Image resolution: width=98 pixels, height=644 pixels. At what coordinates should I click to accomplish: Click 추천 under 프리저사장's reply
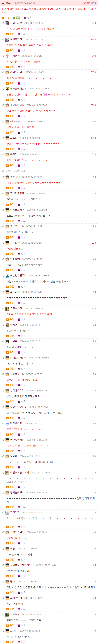pos(10,34)
